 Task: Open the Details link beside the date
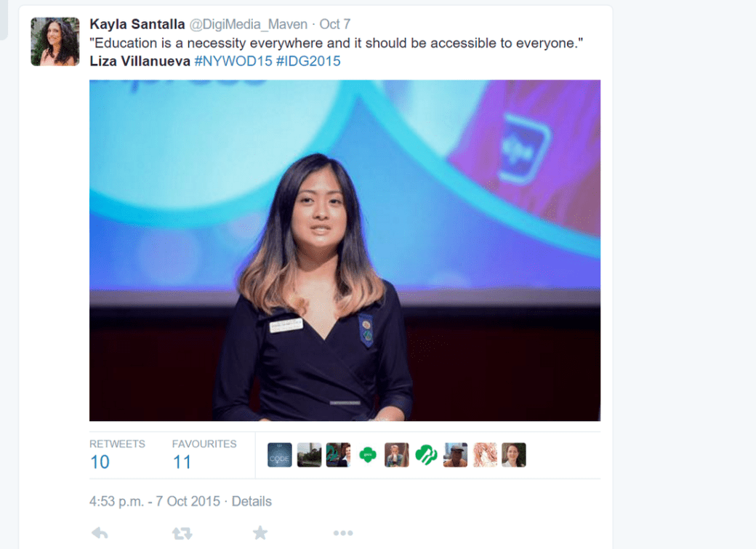tap(252, 501)
